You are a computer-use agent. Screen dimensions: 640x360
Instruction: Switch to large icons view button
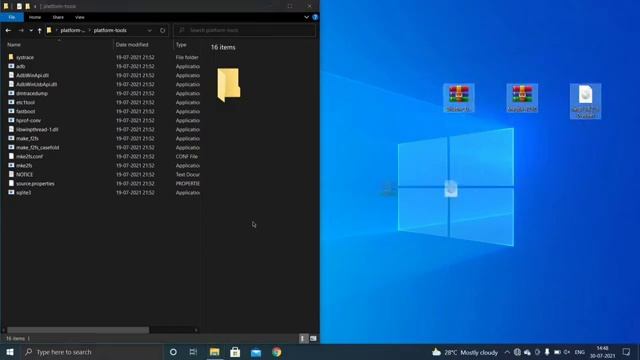313,338
